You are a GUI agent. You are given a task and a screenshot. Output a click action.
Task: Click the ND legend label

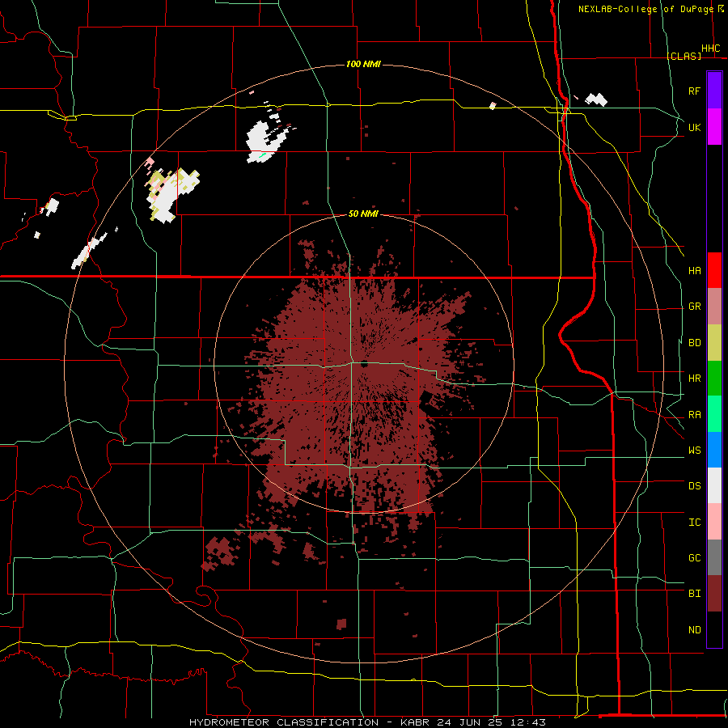coord(694,630)
